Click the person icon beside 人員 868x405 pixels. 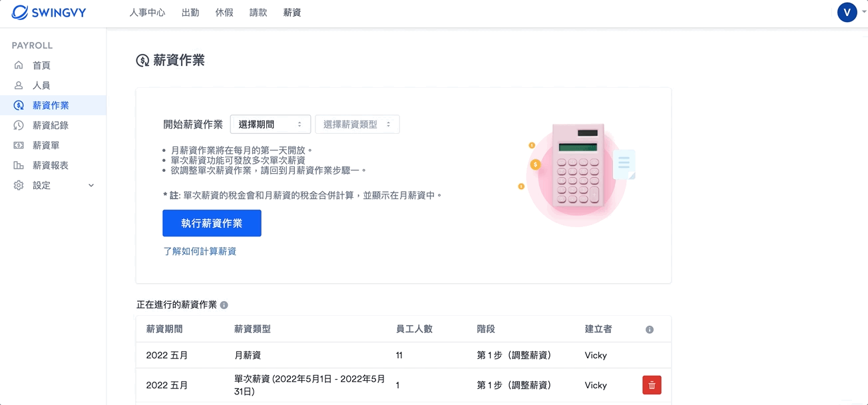19,85
